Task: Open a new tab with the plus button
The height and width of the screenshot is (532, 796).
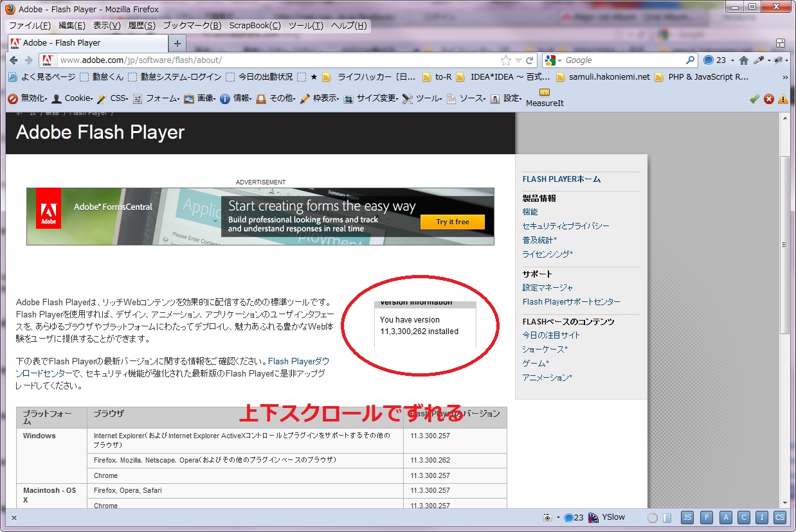Action: pos(177,43)
